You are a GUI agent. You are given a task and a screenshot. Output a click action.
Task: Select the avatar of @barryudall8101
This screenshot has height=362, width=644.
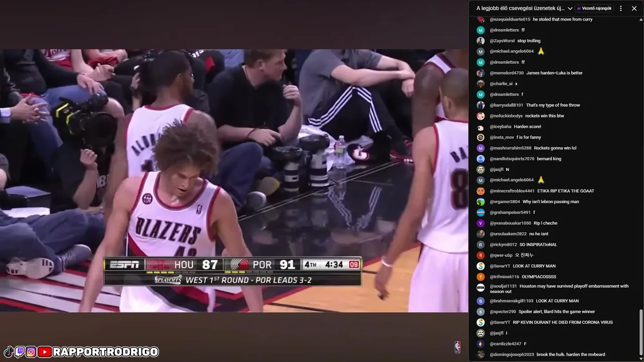[x=480, y=105]
